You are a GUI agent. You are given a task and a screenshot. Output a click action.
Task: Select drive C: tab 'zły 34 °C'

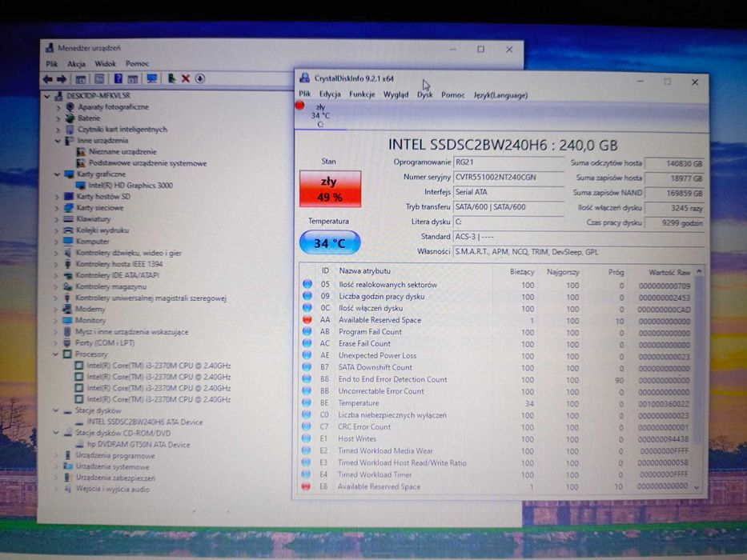[x=320, y=116]
